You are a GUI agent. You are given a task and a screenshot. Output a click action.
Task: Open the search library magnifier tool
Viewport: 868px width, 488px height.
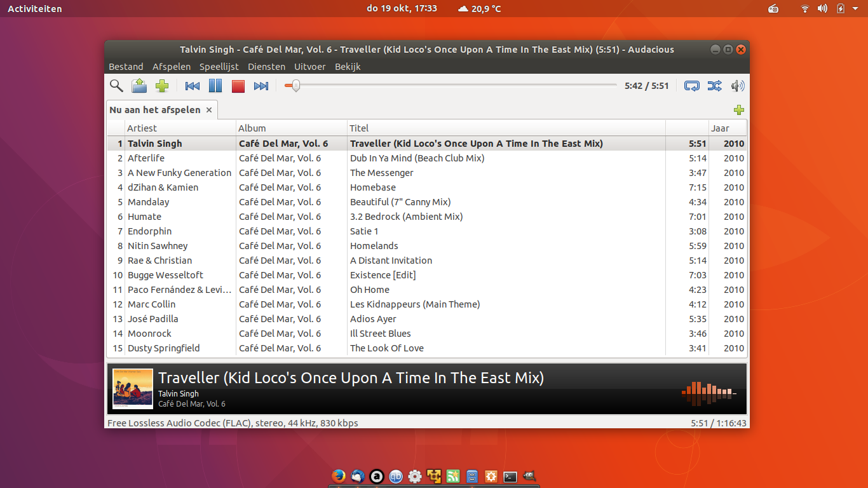point(116,86)
